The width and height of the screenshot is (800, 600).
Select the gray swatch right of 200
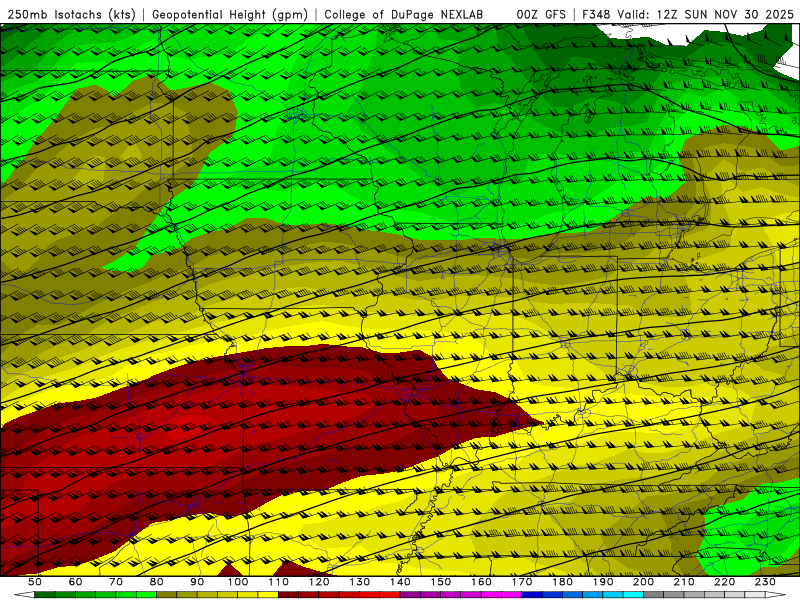pyautogui.click(x=654, y=594)
